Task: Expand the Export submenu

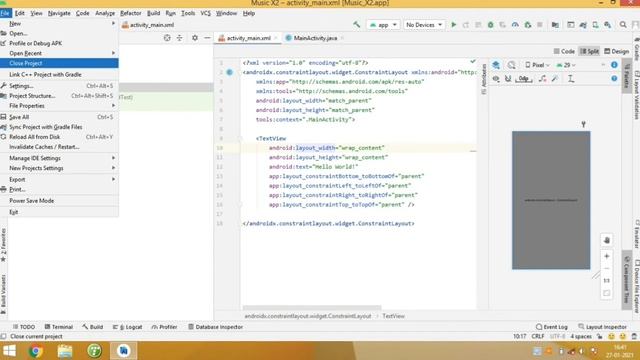Action: pyautogui.click(x=59, y=180)
